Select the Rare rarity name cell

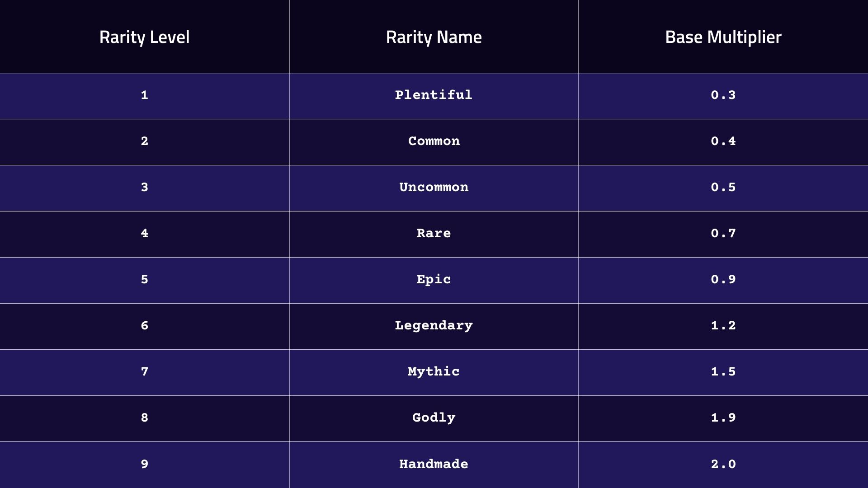click(x=434, y=234)
